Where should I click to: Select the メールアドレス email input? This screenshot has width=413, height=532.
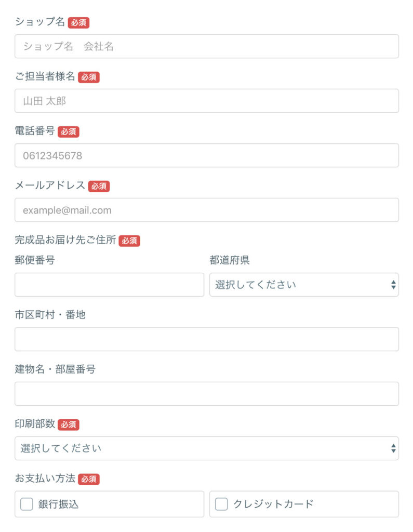(x=206, y=210)
